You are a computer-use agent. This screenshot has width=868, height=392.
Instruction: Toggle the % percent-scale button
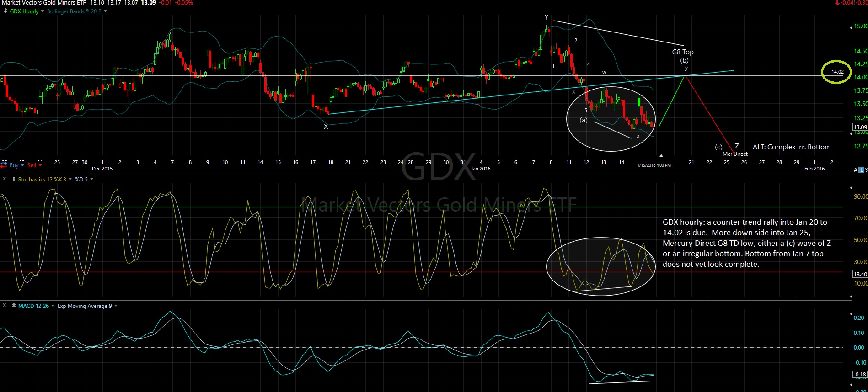coord(866,170)
